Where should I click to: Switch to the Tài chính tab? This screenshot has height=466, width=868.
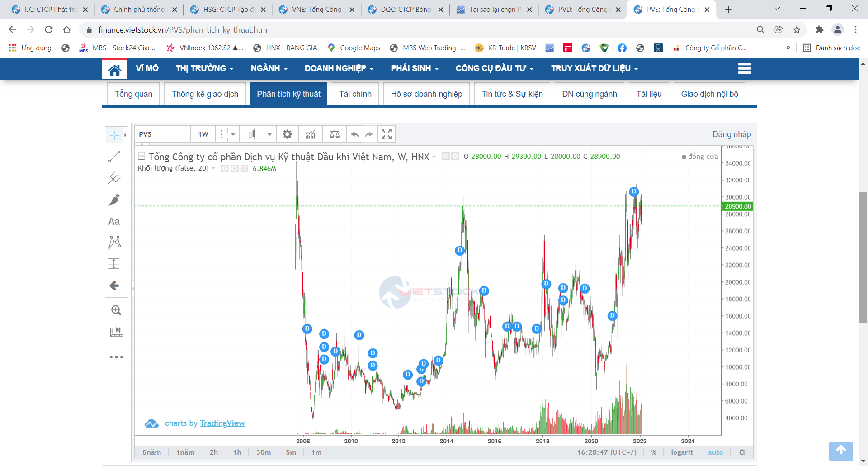coord(355,94)
